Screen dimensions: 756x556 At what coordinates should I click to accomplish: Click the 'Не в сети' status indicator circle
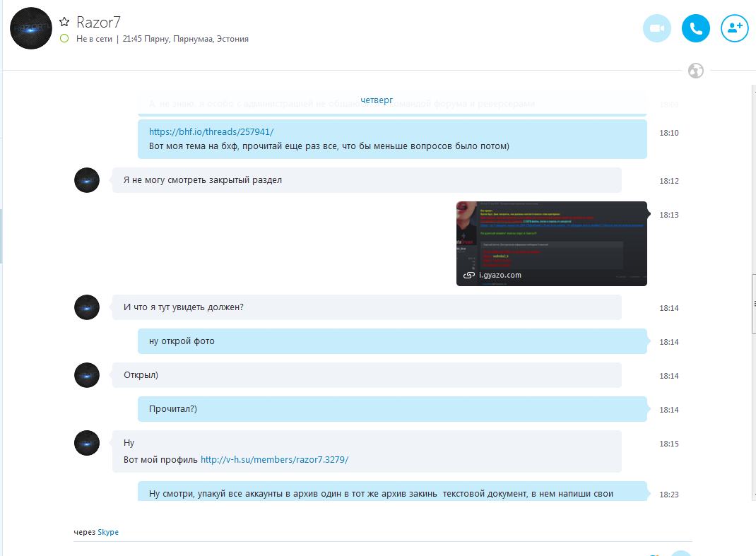coord(64,39)
